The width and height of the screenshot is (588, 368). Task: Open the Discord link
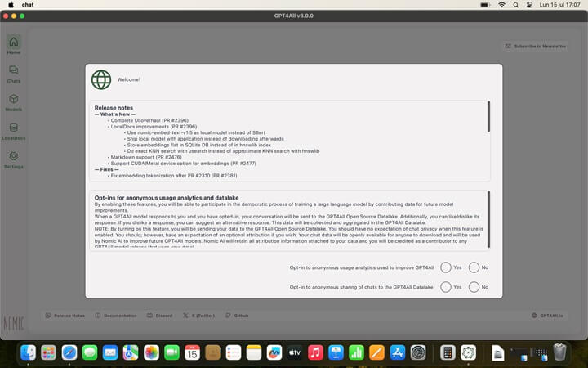pos(160,316)
